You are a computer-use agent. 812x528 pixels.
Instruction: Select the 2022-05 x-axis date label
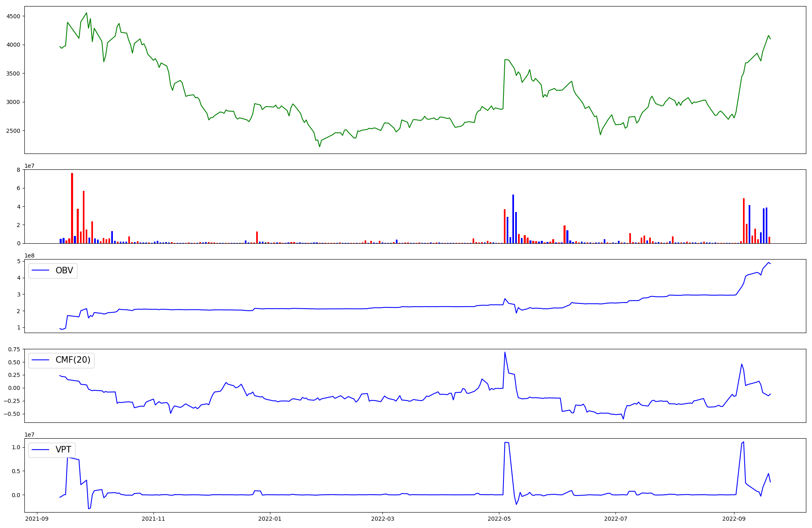(499, 519)
